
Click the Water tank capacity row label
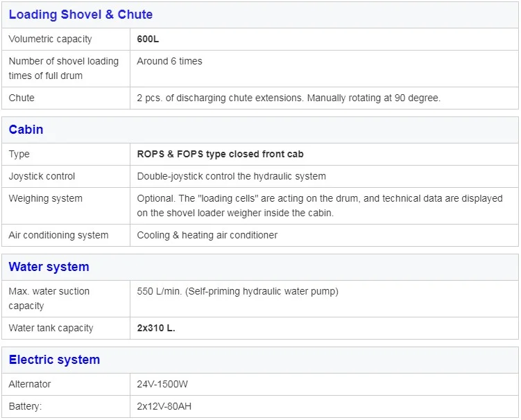(51, 328)
